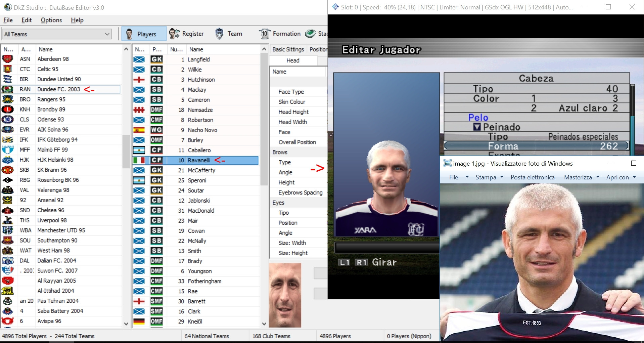The image size is (644, 343).
Task: Click Posta elettronica in the photo viewer
Action: point(533,177)
